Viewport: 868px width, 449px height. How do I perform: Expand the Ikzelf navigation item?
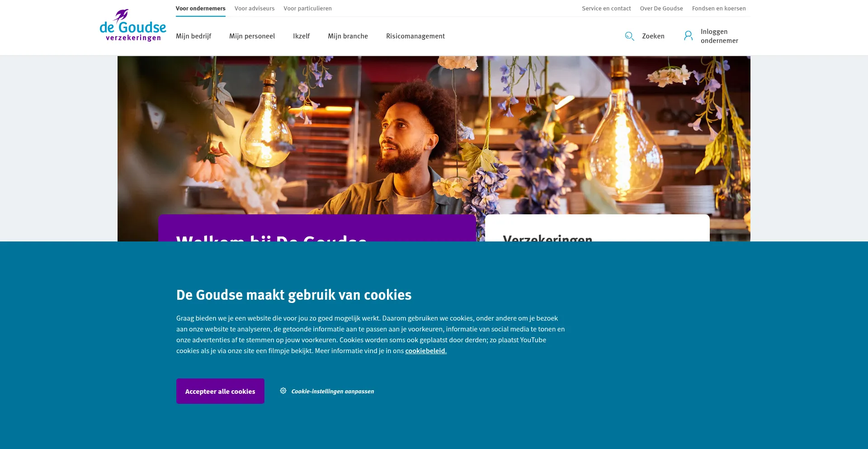(301, 36)
